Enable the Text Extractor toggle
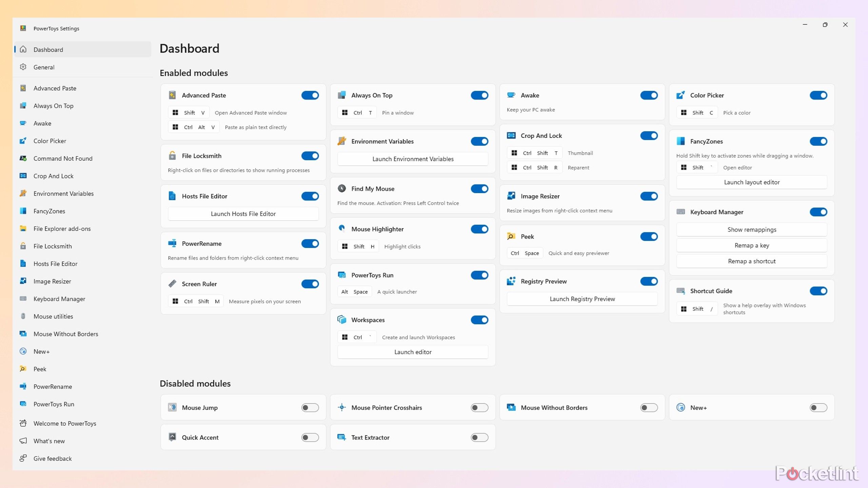The height and width of the screenshot is (488, 868). tap(479, 438)
